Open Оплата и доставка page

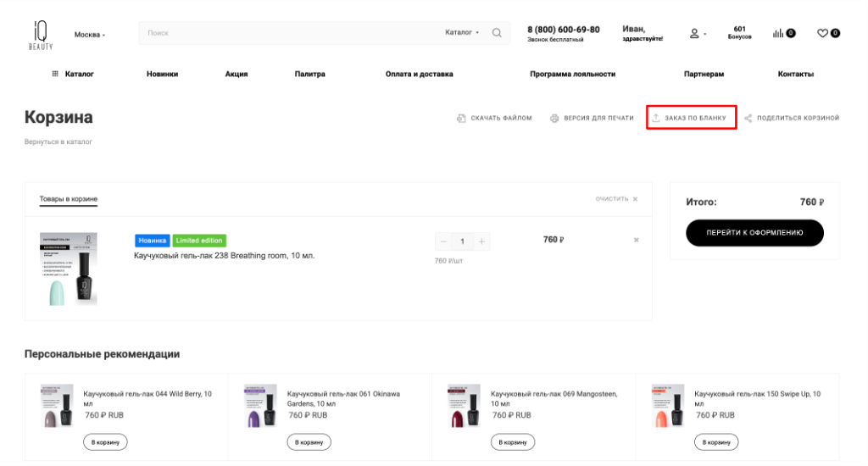419,74
